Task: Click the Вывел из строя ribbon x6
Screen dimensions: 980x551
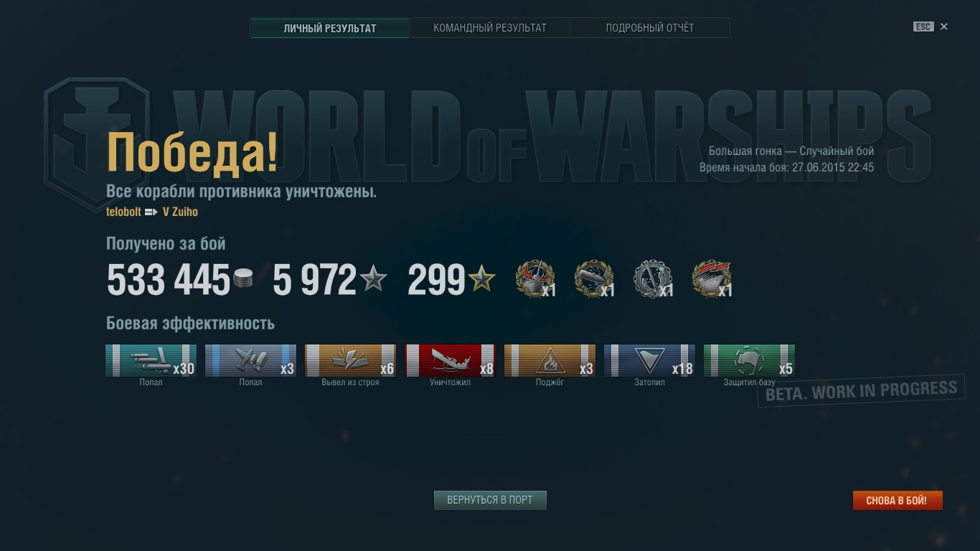Action: click(350, 360)
